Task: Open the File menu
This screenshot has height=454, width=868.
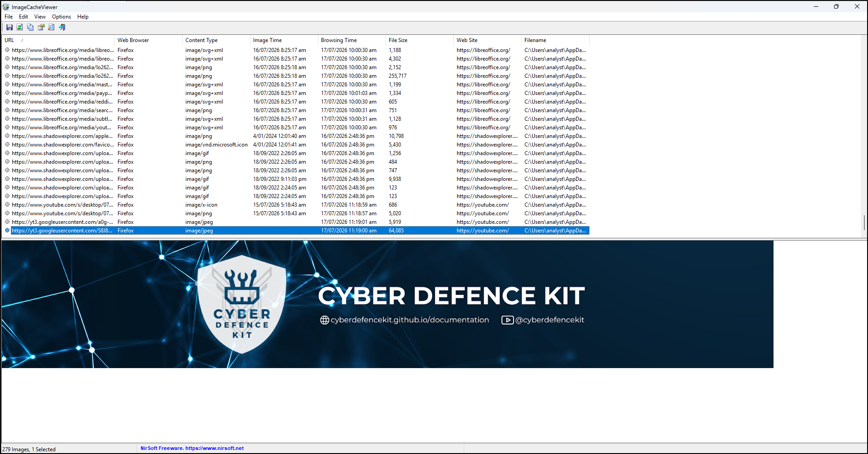Action: [x=9, y=17]
